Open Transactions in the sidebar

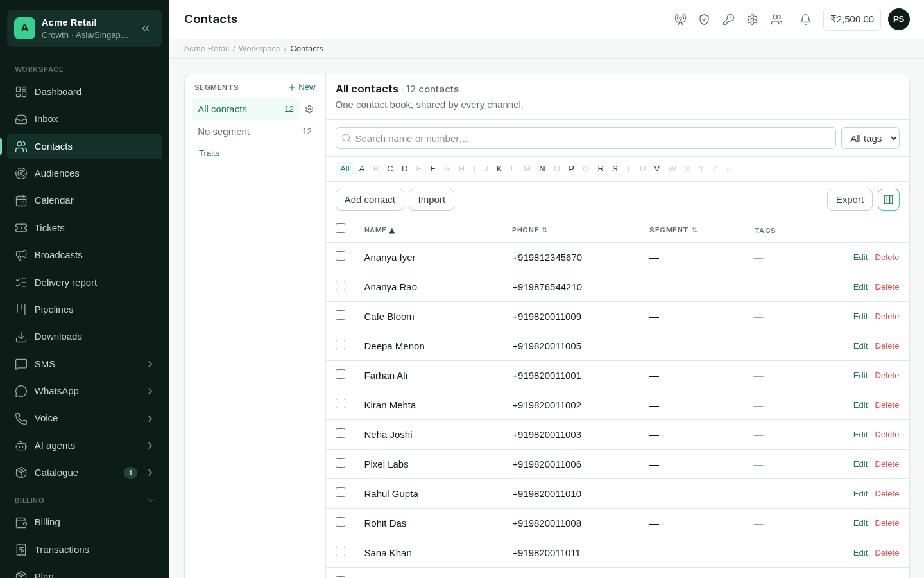tap(85, 550)
